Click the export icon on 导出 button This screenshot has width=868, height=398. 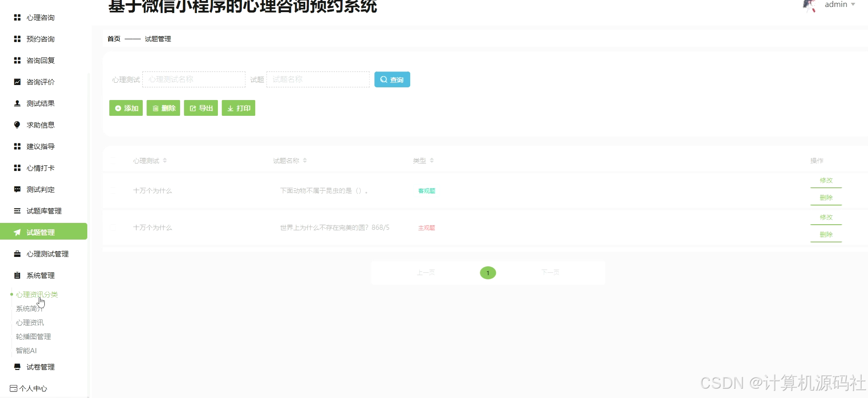coord(193,108)
